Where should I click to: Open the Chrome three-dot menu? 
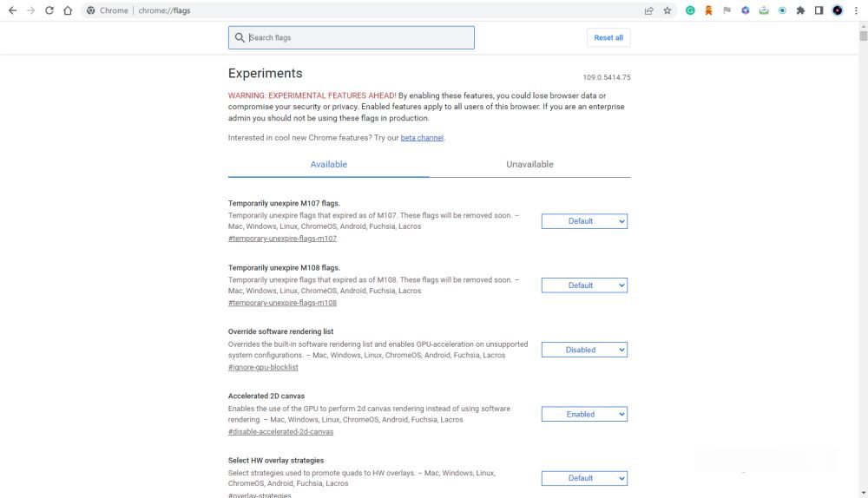(856, 10)
